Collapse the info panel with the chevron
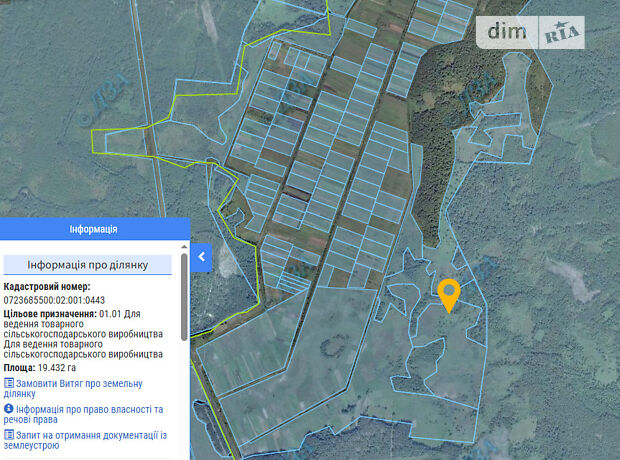 pyautogui.click(x=201, y=257)
